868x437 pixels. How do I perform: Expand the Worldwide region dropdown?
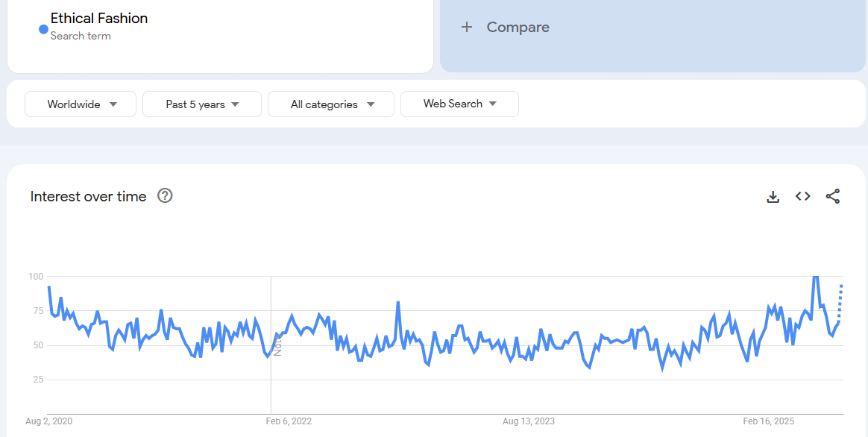coord(81,104)
